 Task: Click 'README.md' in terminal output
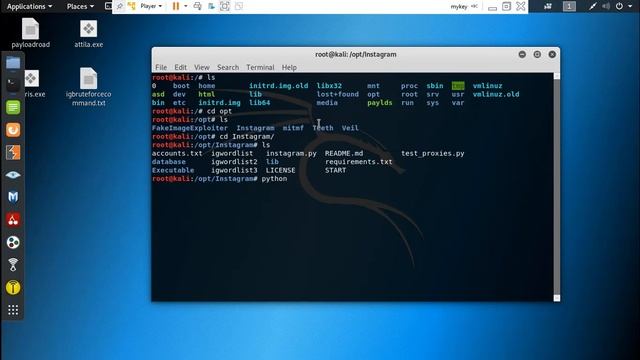pyautogui.click(x=344, y=153)
